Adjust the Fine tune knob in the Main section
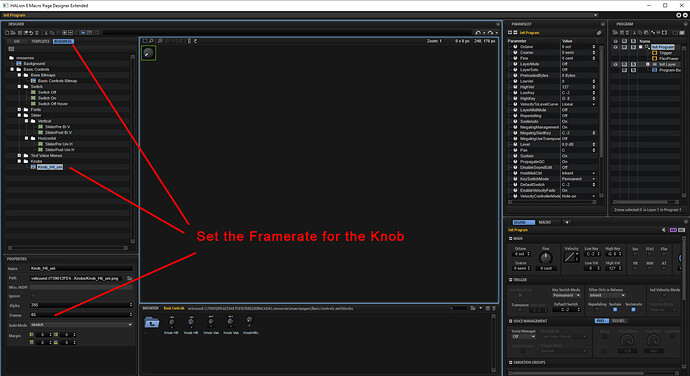Viewport: 690px width, 376px height. [546, 258]
